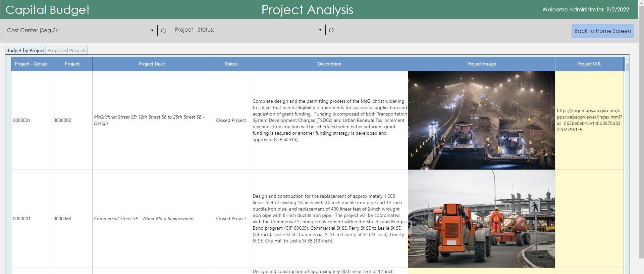644x274 pixels.
Task: Click the Project URL column header
Action: pos(589,64)
